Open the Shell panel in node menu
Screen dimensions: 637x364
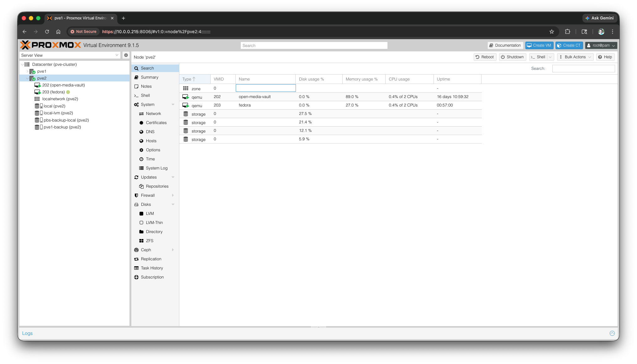tap(145, 96)
